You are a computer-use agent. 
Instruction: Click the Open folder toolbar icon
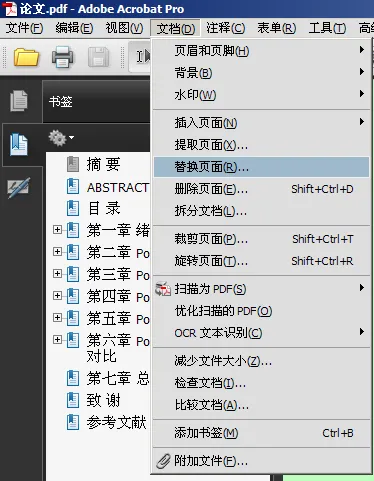point(26,57)
